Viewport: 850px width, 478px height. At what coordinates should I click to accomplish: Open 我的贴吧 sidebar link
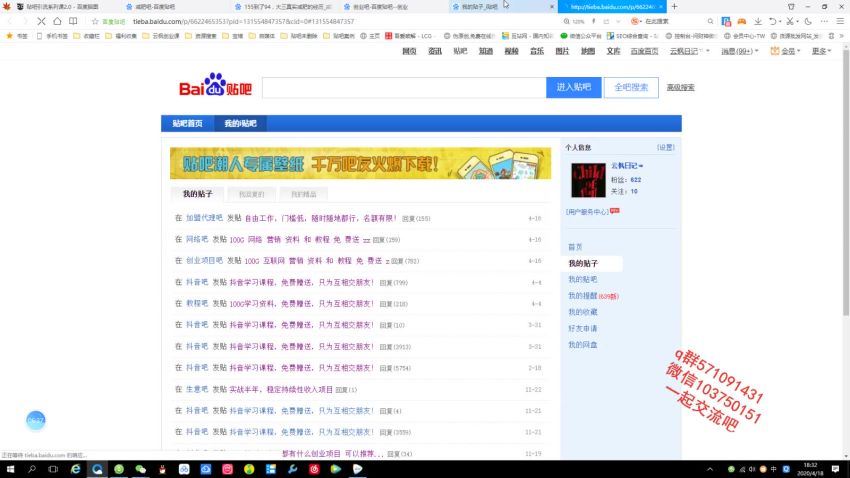[x=582, y=279]
